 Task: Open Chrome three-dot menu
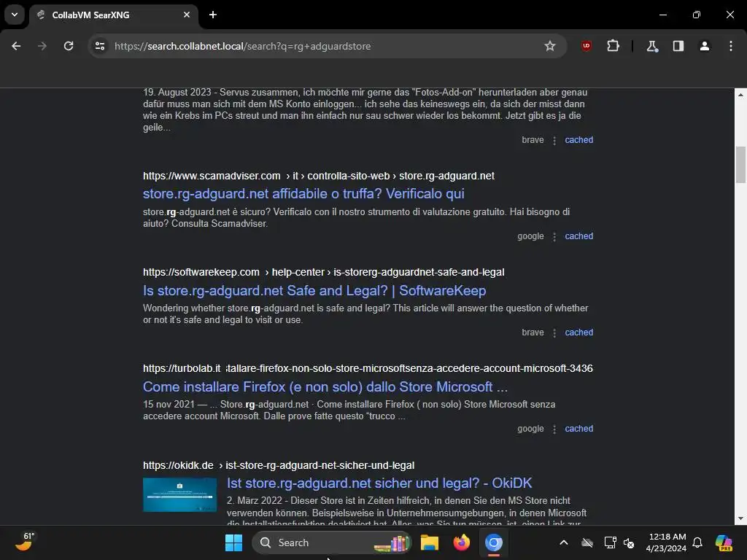pyautogui.click(x=731, y=46)
